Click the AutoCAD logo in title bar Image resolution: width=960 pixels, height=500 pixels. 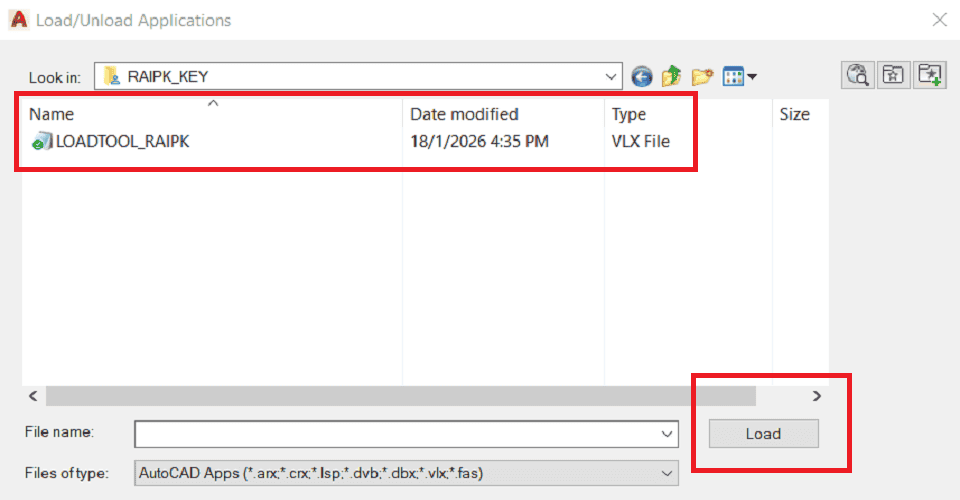19,20
